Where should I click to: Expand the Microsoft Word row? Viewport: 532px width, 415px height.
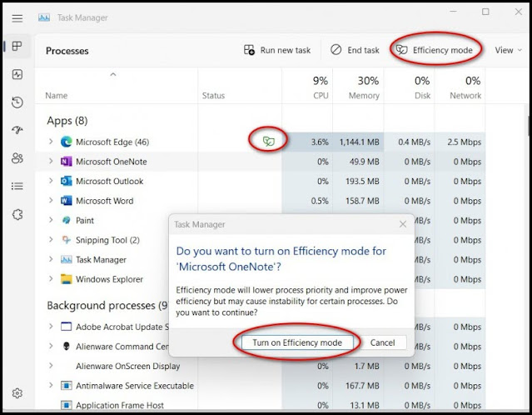51,200
